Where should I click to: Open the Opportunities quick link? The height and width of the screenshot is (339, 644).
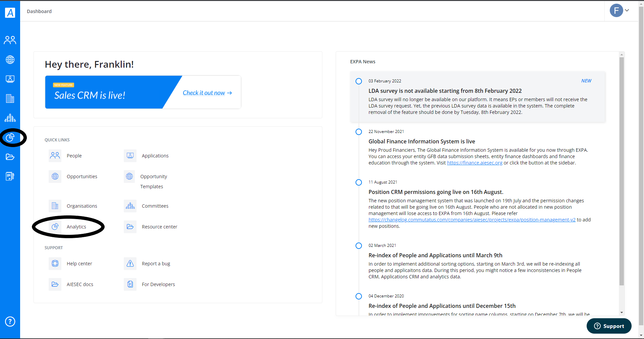(x=82, y=177)
